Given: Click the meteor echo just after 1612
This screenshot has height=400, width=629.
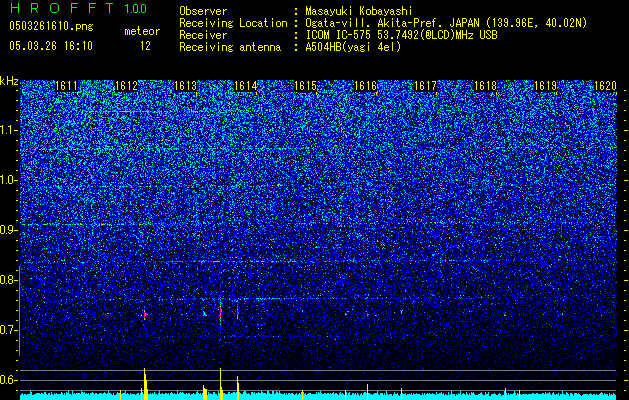Looking at the screenshot, I should pos(144,315).
